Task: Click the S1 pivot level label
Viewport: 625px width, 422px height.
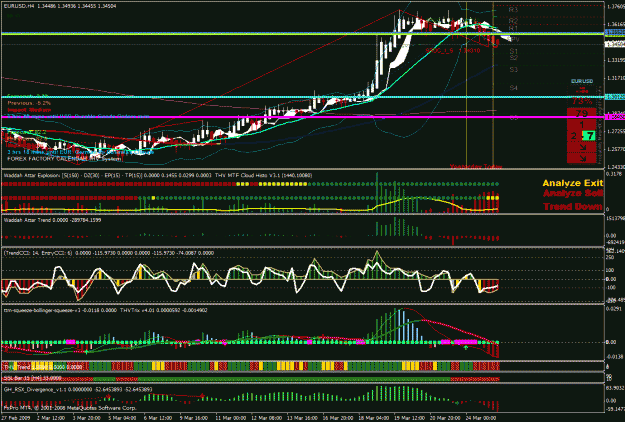Action: tap(513, 51)
